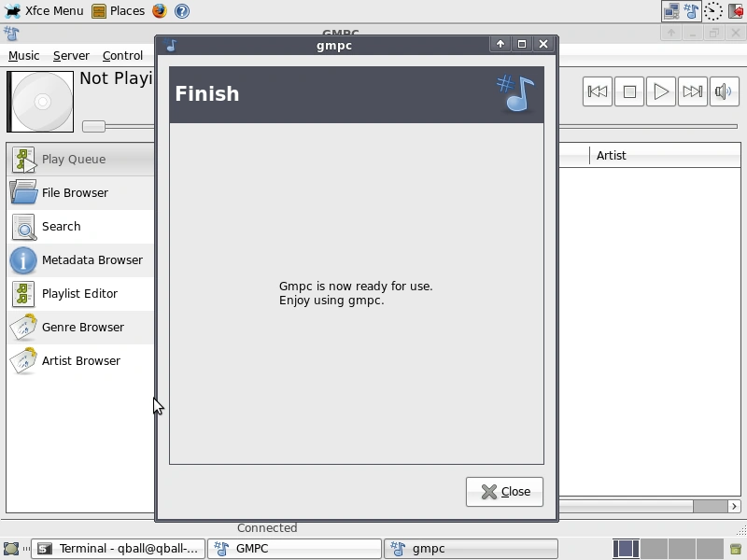Click the clock icon in the top panel
The width and height of the screenshot is (747, 560).
(x=713, y=11)
